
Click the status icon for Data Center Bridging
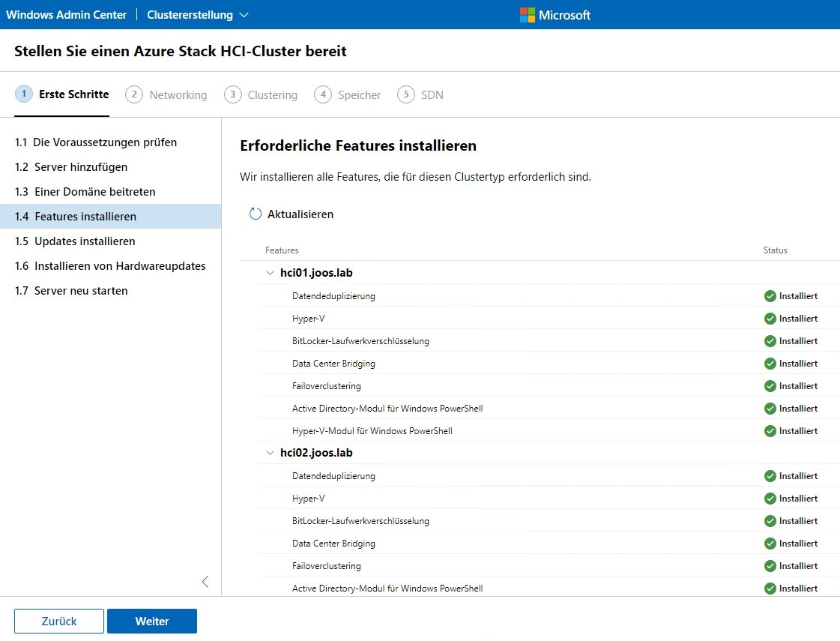pos(770,363)
